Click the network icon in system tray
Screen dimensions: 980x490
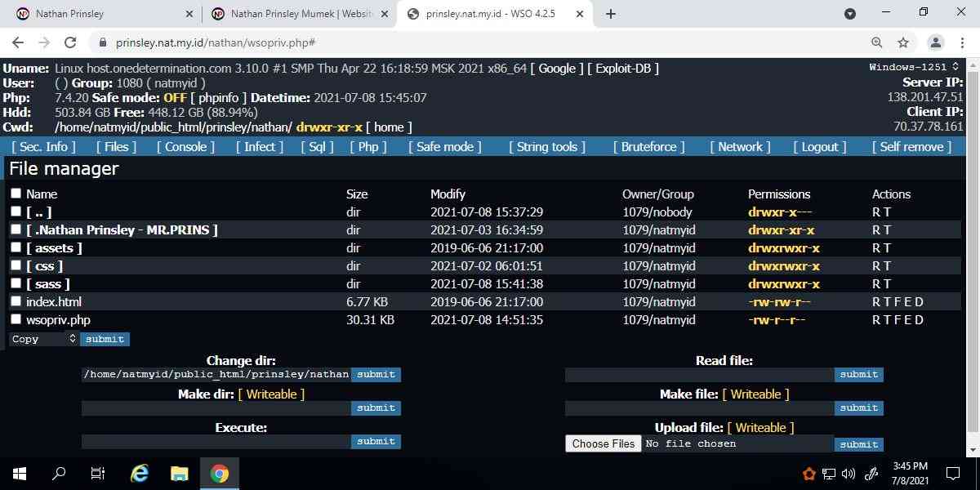click(x=829, y=474)
